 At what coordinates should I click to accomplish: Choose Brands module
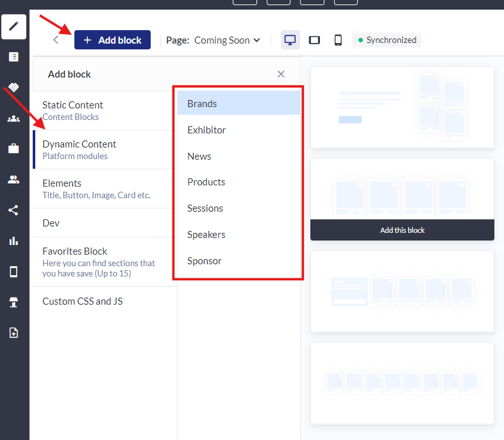click(239, 104)
